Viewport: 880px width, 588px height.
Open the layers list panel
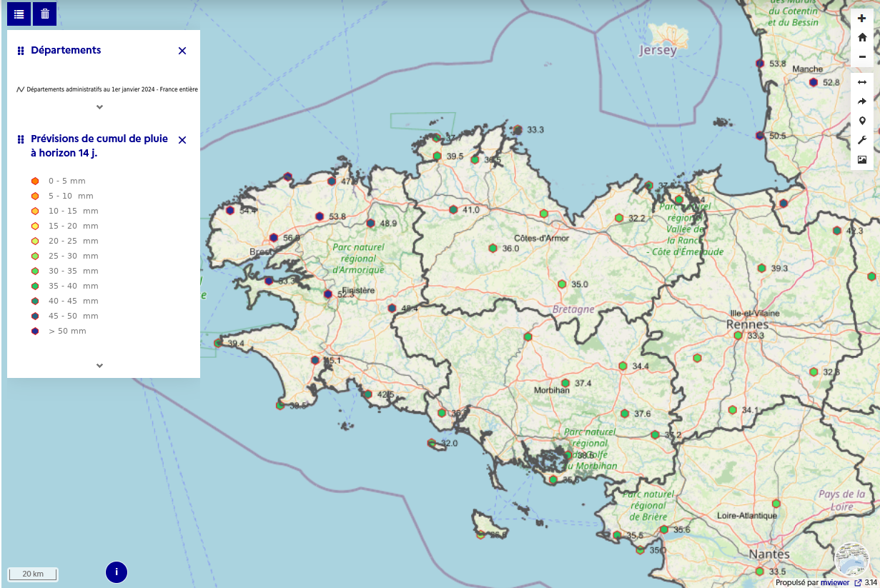[19, 14]
